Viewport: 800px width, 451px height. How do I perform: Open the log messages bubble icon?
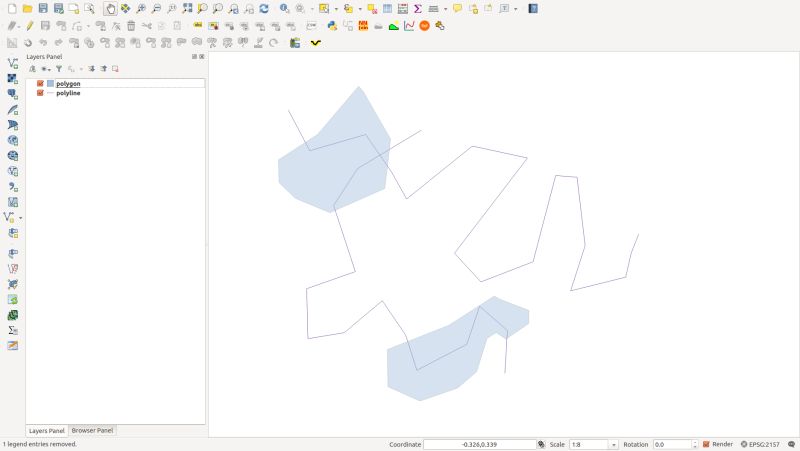(x=791, y=444)
